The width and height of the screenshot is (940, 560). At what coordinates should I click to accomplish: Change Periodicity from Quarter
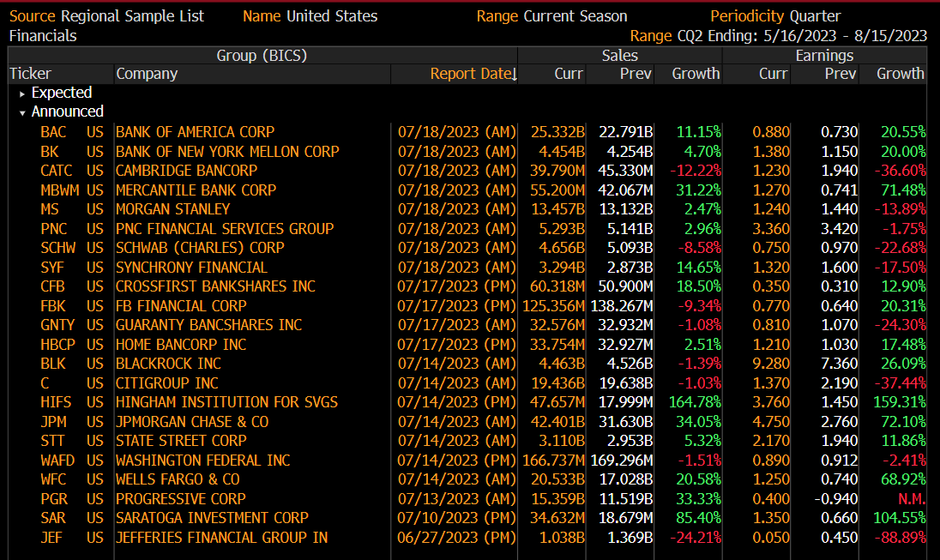815,16
